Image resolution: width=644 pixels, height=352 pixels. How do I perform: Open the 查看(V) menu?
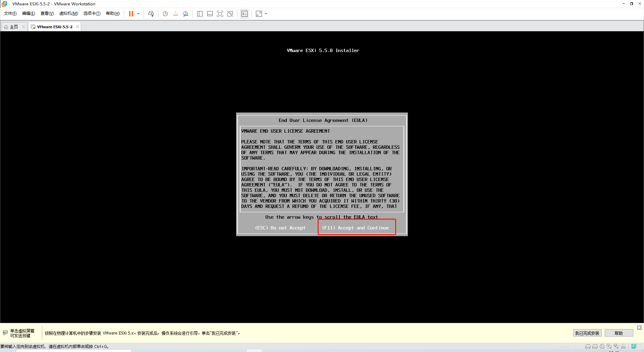[x=47, y=13]
